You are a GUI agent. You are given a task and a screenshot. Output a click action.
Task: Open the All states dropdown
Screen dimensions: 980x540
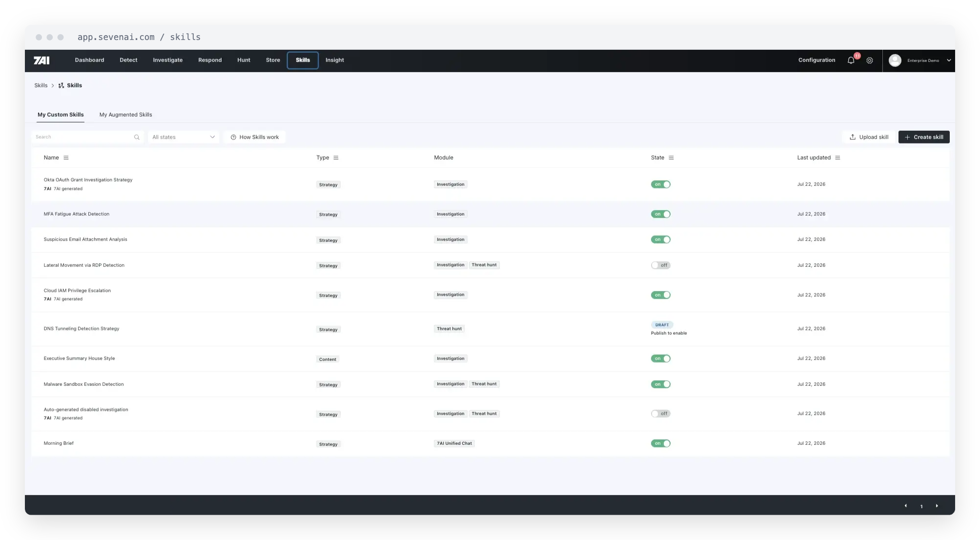(x=183, y=137)
